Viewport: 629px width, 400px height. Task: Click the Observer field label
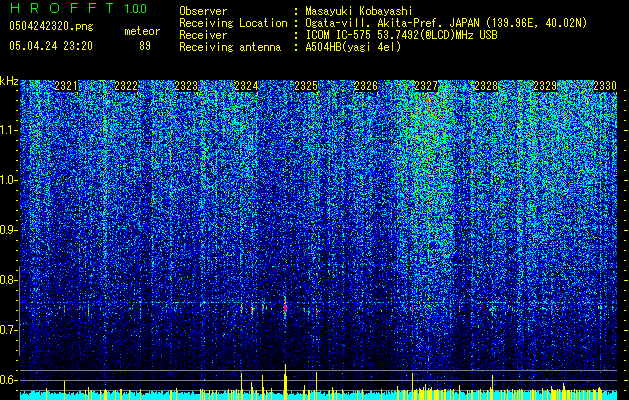point(203,11)
